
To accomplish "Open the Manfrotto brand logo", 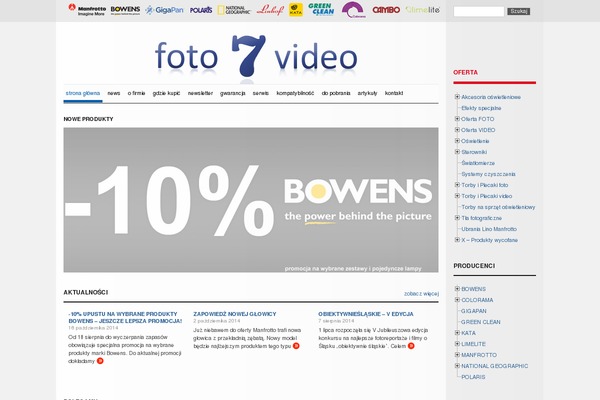I will tap(87, 10).
